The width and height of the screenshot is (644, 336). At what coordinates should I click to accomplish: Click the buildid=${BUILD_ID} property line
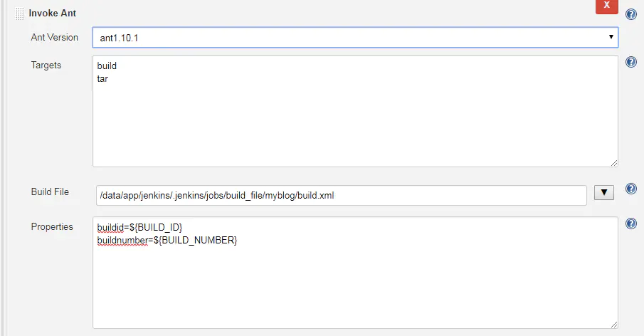click(x=139, y=228)
